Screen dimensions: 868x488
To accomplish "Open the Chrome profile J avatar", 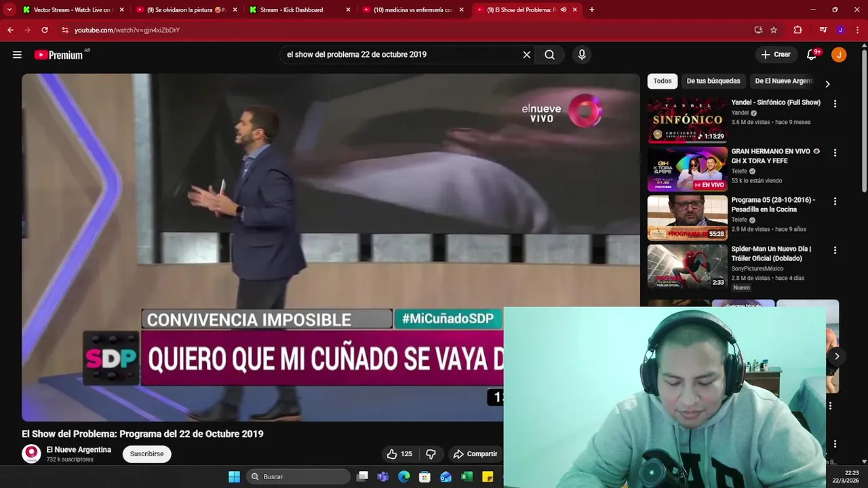I will click(x=840, y=30).
